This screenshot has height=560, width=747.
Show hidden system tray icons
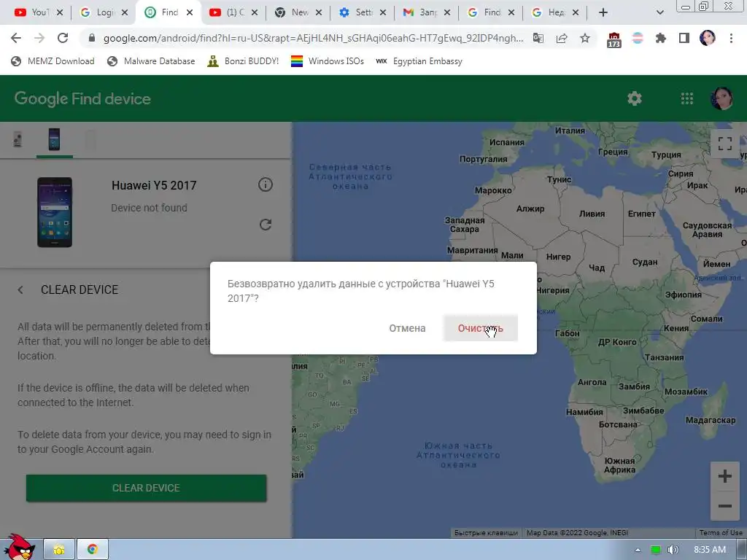click(638, 550)
